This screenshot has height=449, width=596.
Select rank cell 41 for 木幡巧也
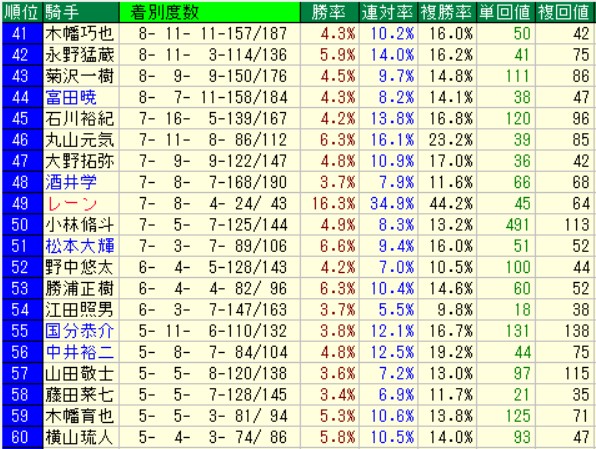(x=22, y=33)
